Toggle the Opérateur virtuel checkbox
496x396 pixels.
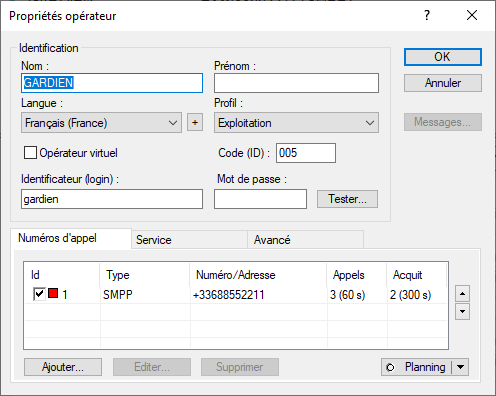(x=30, y=153)
